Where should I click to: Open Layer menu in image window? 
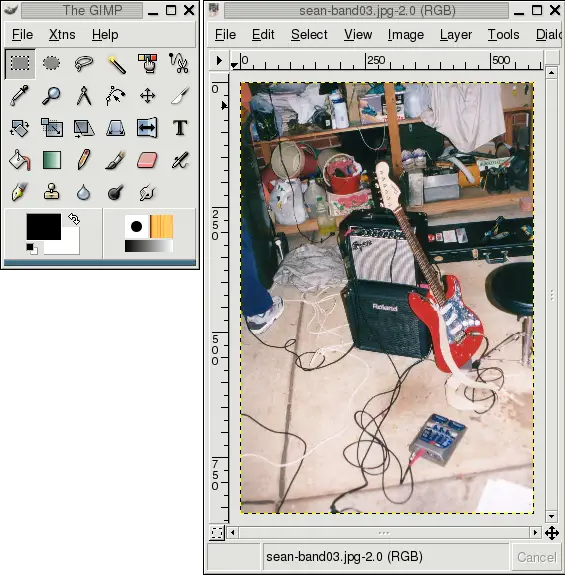click(x=456, y=35)
